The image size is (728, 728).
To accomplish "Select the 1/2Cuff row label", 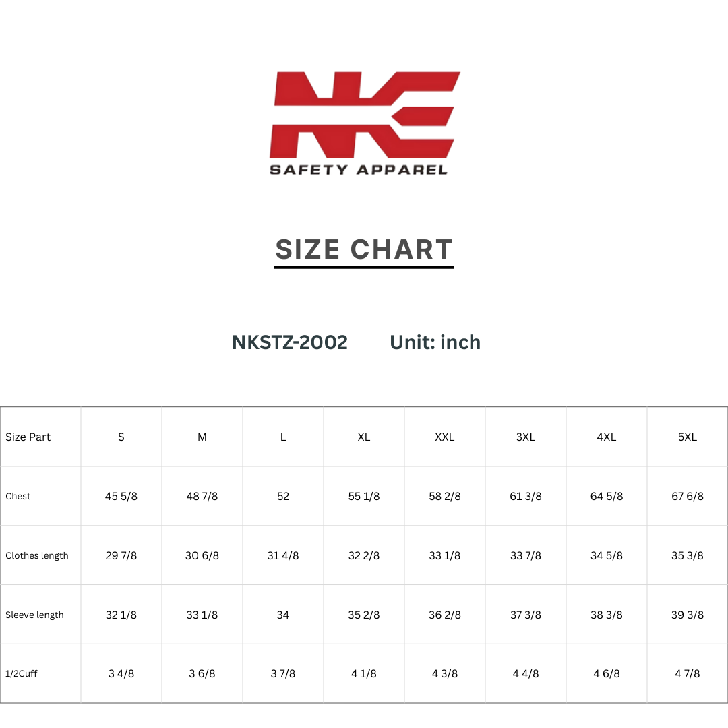I will [22, 673].
